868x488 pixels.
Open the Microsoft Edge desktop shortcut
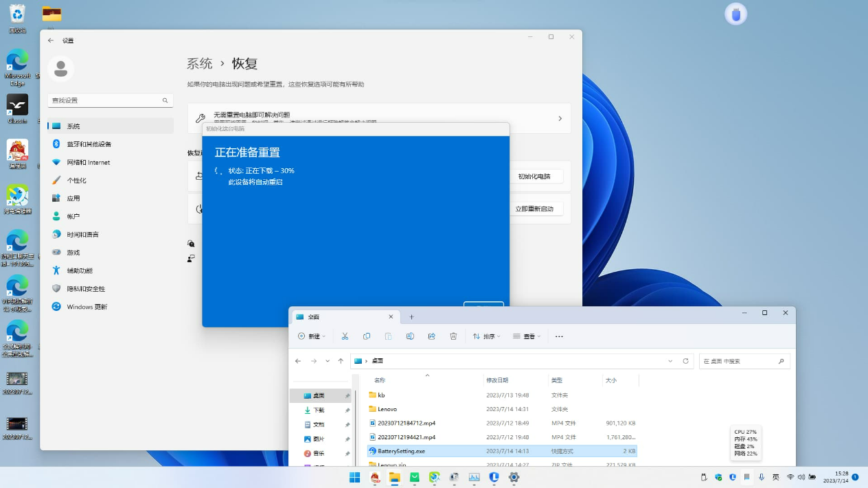click(x=17, y=68)
